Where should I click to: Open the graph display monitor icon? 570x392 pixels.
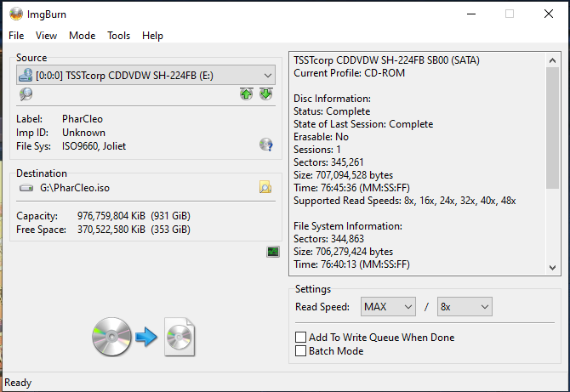(x=272, y=252)
